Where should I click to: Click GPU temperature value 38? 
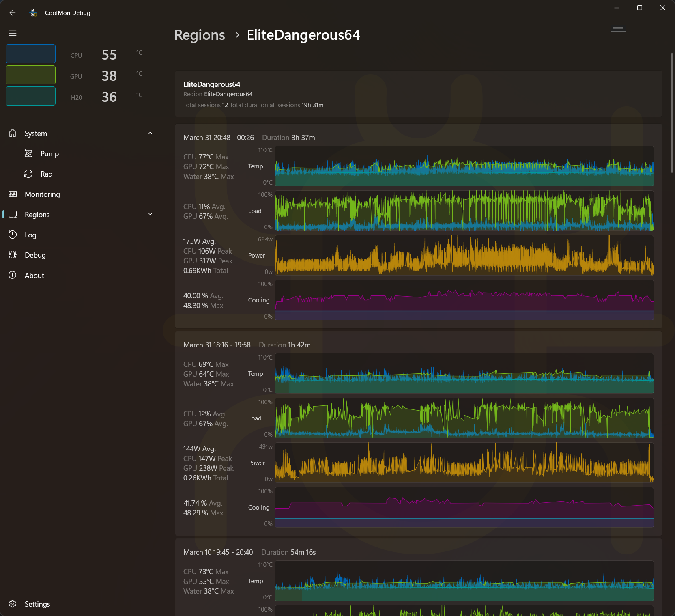(109, 76)
